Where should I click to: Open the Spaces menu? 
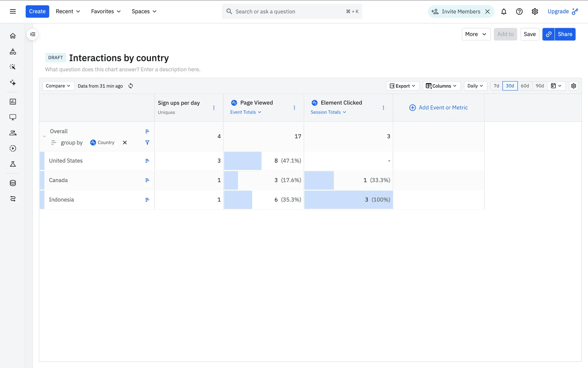144,11
